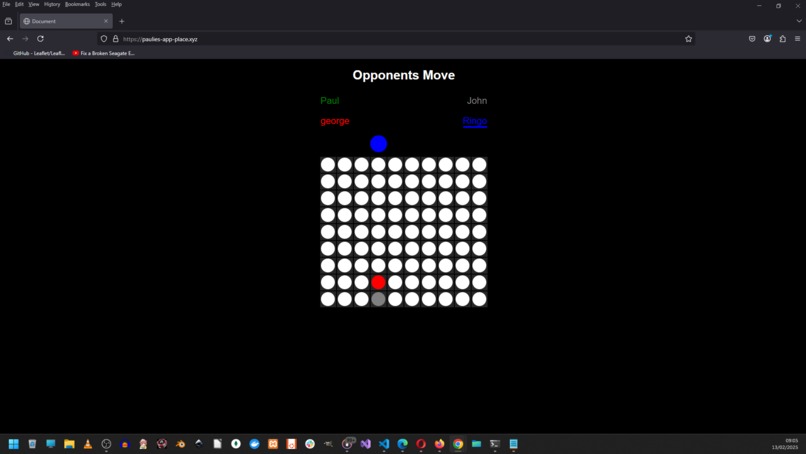This screenshot has width=806, height=454.
Task: Open Firefox View from the tab bar
Action: coord(8,21)
